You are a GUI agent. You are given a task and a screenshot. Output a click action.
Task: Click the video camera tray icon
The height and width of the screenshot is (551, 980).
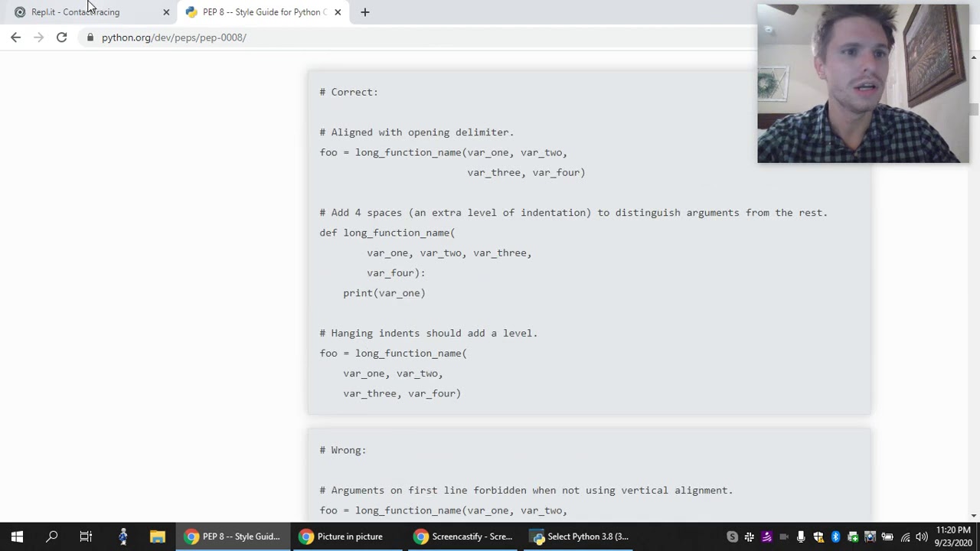784,536
